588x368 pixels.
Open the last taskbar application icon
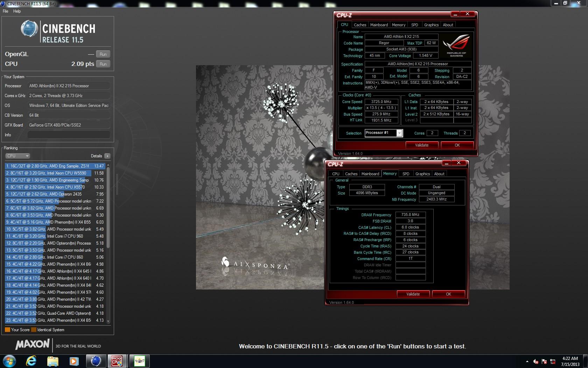tap(139, 361)
